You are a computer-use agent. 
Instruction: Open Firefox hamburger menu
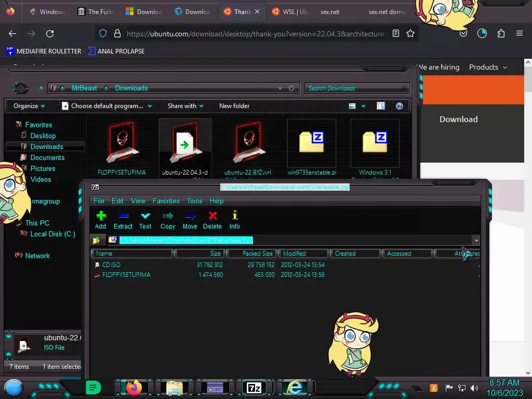(520, 34)
